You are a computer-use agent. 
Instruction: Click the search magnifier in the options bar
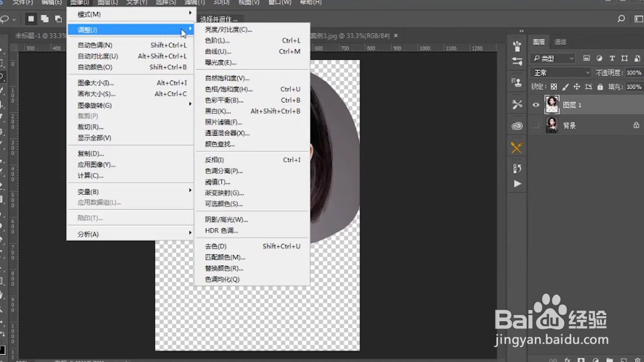pos(621,19)
